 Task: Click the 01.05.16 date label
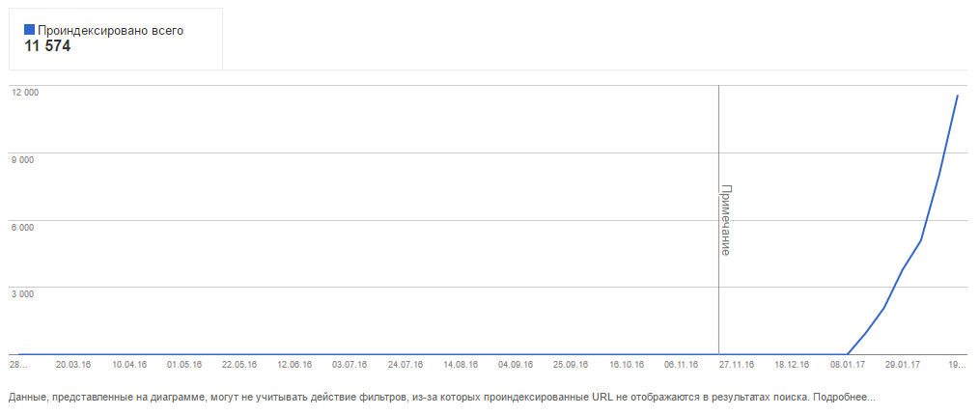click(184, 366)
